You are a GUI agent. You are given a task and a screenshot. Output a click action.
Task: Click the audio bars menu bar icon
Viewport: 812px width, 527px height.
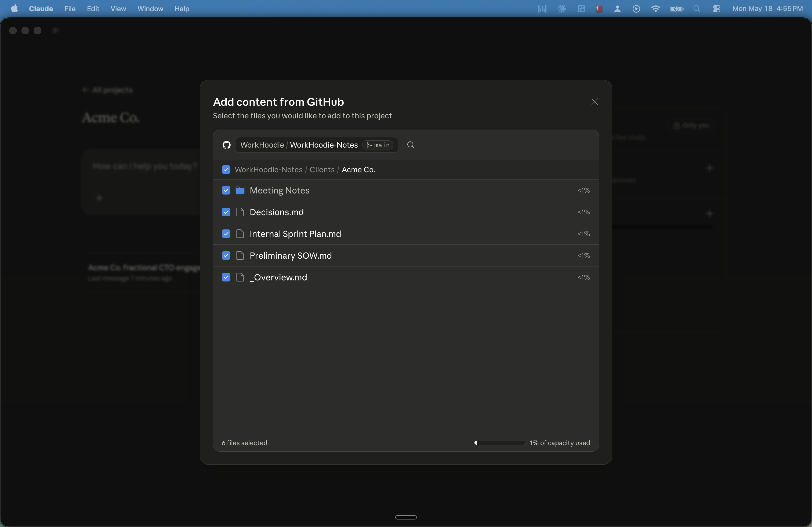[542, 9]
